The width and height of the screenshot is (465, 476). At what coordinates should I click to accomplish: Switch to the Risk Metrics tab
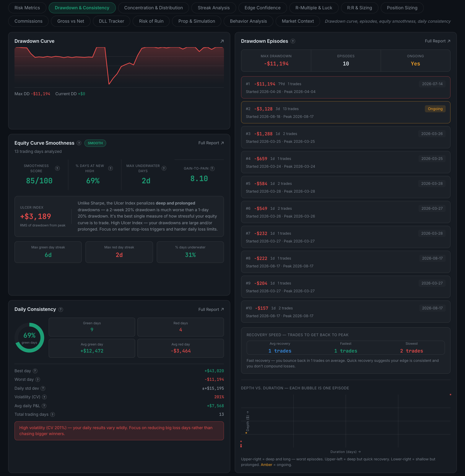click(x=27, y=8)
